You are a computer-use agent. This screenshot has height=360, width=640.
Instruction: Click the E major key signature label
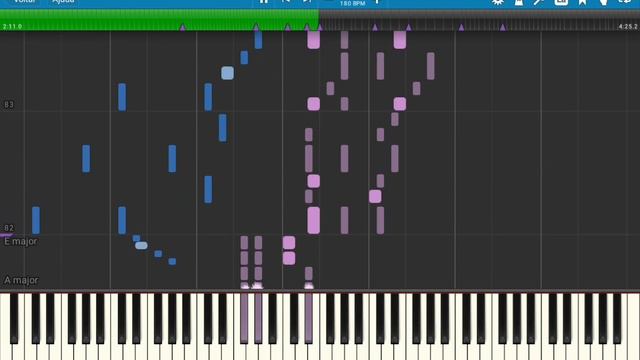pos(21,241)
